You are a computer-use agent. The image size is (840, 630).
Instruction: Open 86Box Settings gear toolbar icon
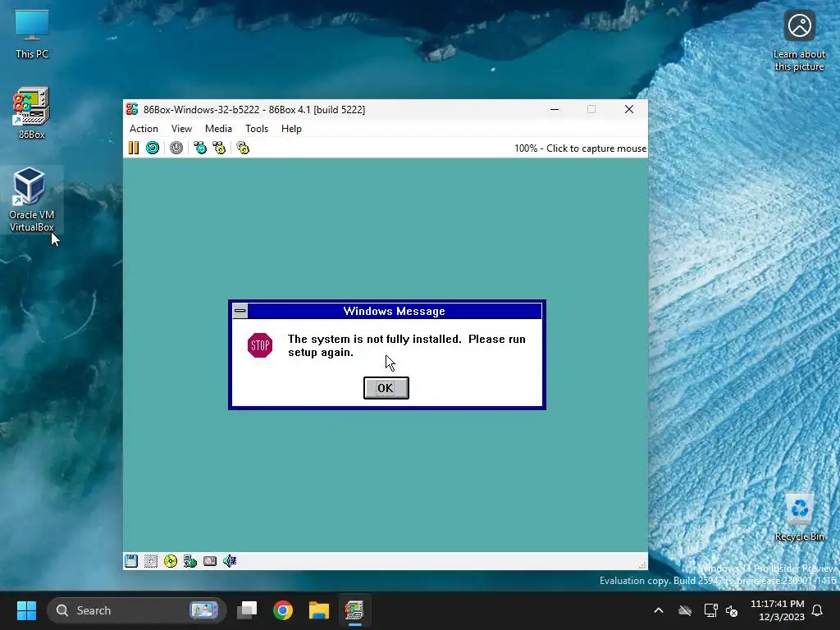243,148
